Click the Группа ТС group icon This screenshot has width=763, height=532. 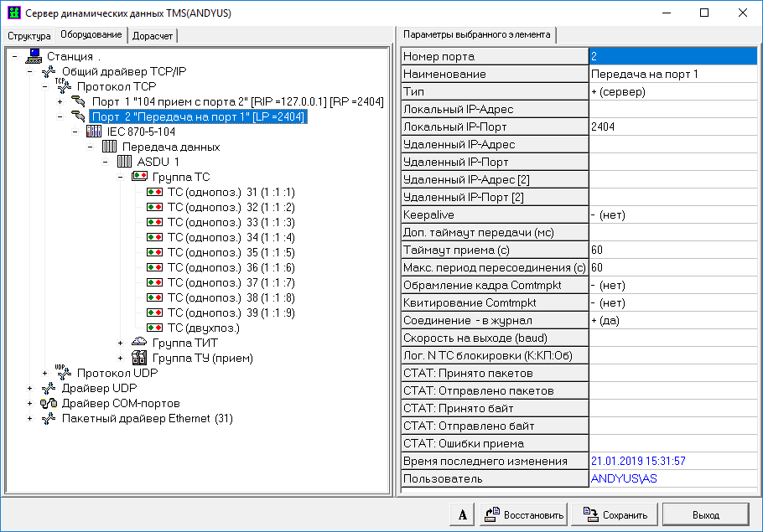click(x=139, y=177)
